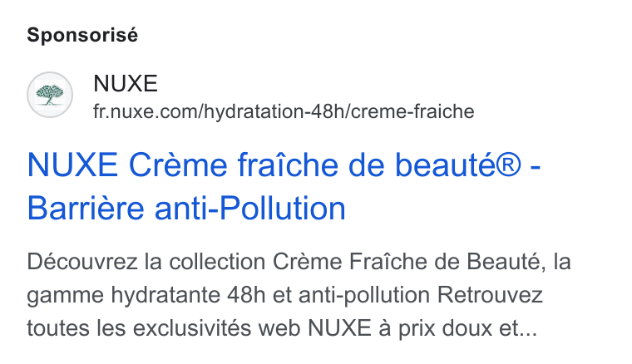Click the Sponsorisé label
This screenshot has height=364, width=632.
tap(82, 35)
